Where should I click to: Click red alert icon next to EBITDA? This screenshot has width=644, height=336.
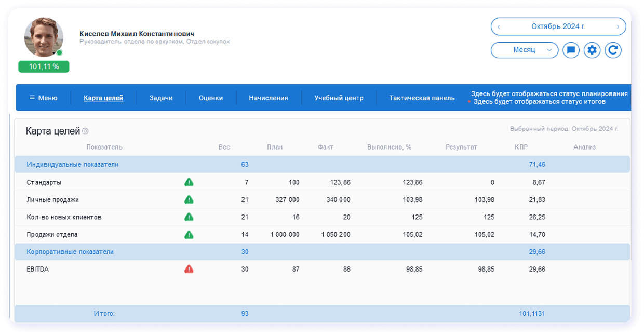(x=189, y=268)
